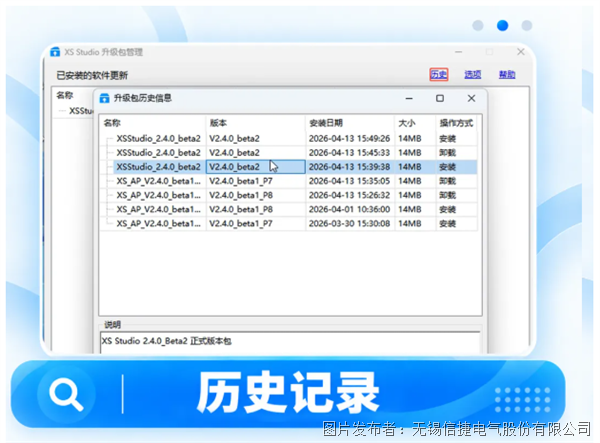
Task: Click the 说明 description text box
Action: pos(290,342)
